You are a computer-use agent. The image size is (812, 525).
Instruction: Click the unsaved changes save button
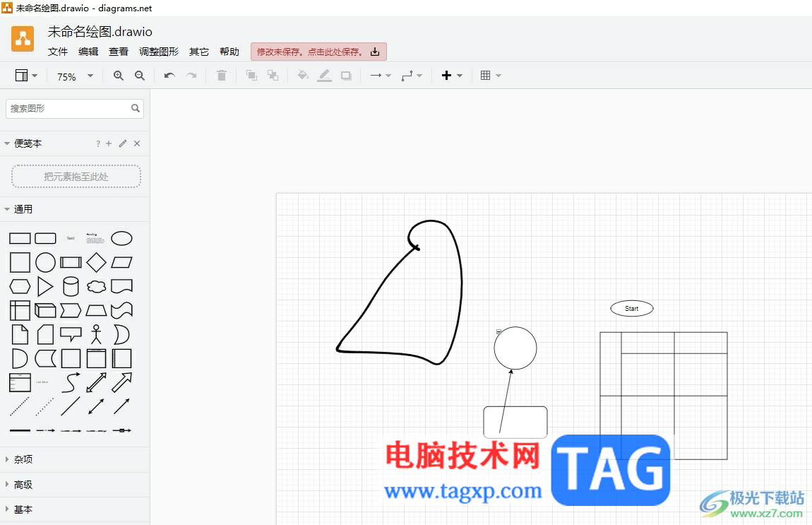point(318,52)
